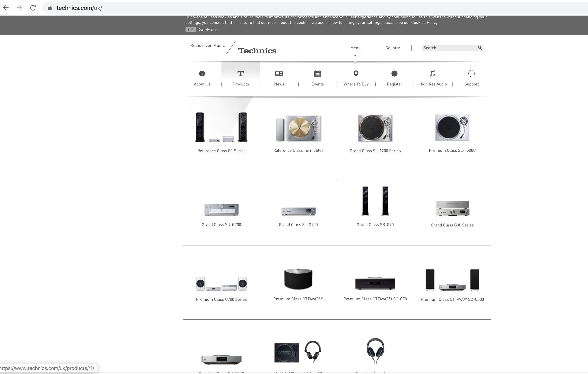Open the Register menu label
Screen dimensions: 588x374
coord(395,84)
